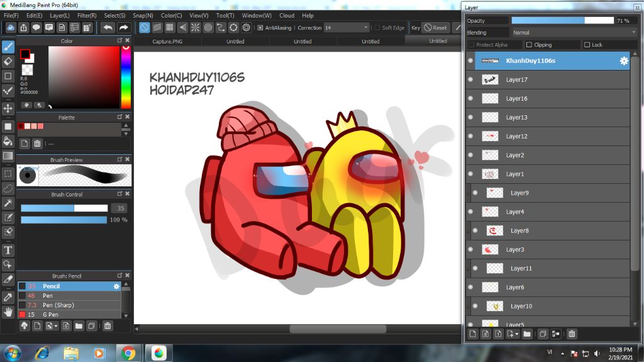644x362 pixels.
Task: Enable the crisscross grid snap
Action: [x=170, y=28]
